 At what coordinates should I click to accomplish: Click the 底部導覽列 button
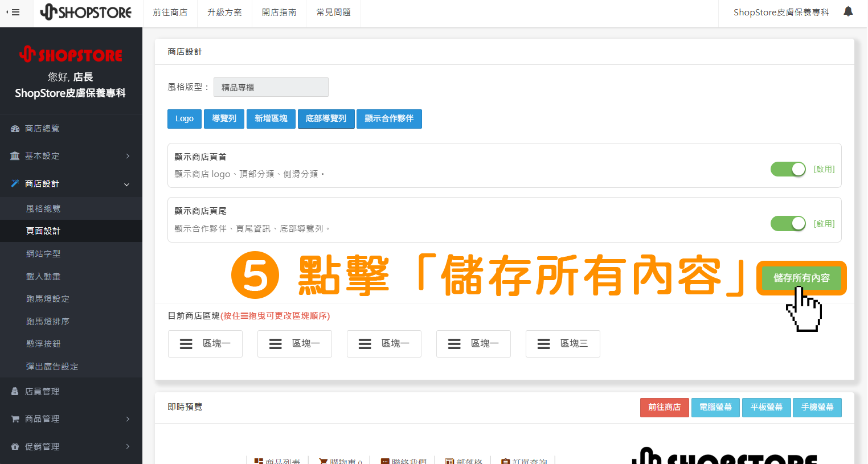[326, 119]
